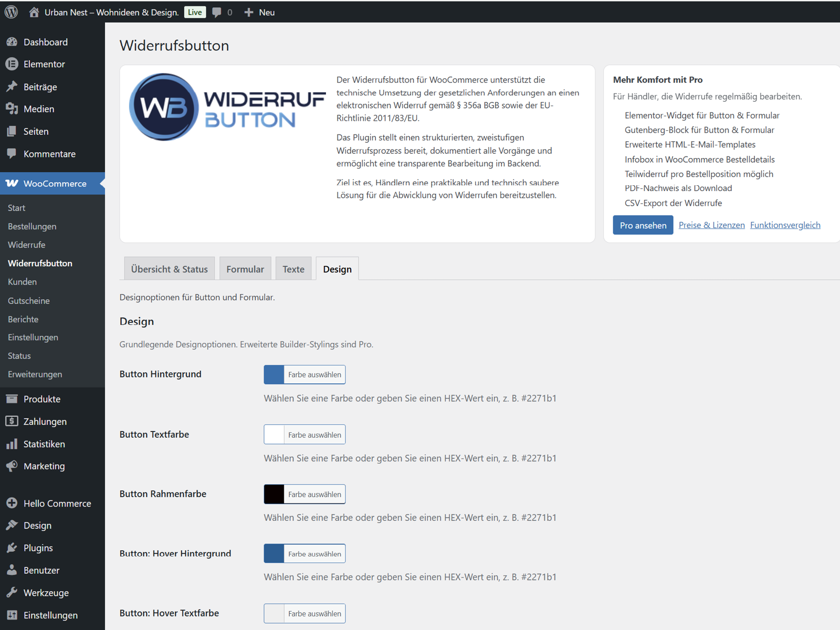Click the Button Rahmenfarbe black color swatch
This screenshot has width=840, height=630.
click(x=274, y=494)
